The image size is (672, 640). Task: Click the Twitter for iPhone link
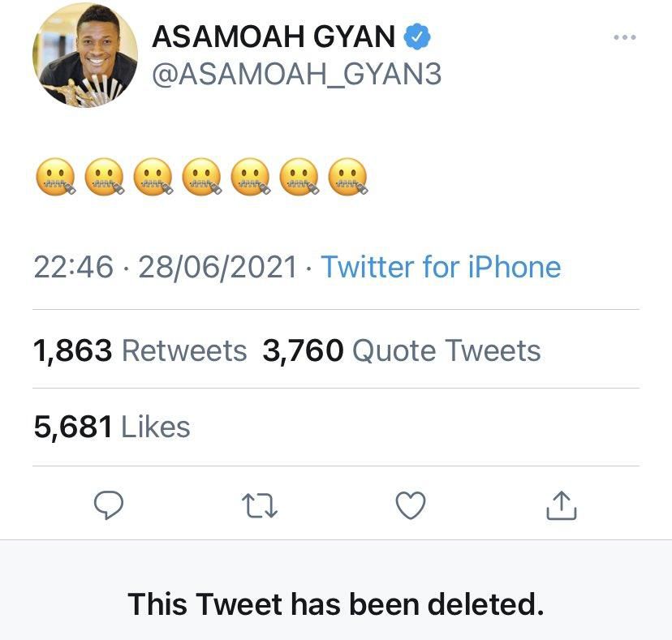tap(442, 267)
